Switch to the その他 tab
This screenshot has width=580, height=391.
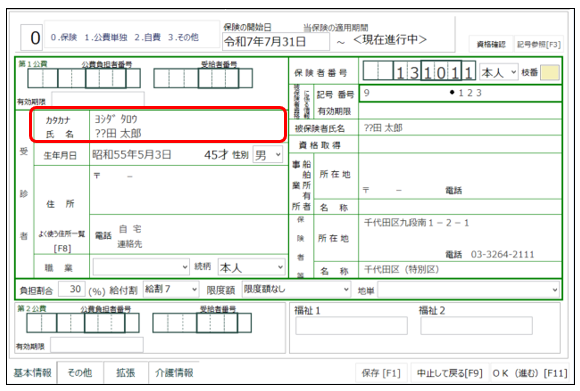tap(80, 373)
